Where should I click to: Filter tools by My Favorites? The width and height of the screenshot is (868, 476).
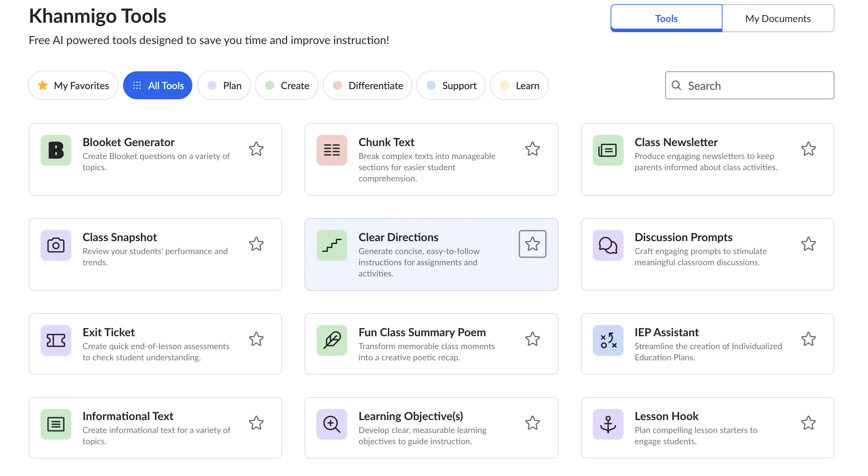point(73,85)
